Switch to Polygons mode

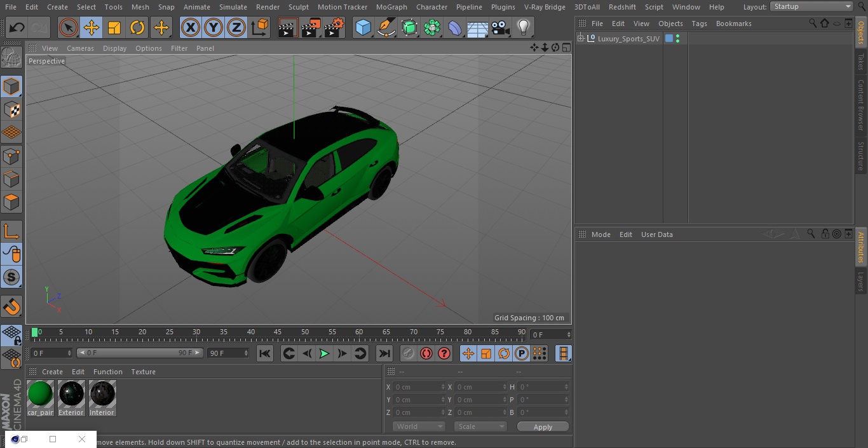tap(11, 202)
